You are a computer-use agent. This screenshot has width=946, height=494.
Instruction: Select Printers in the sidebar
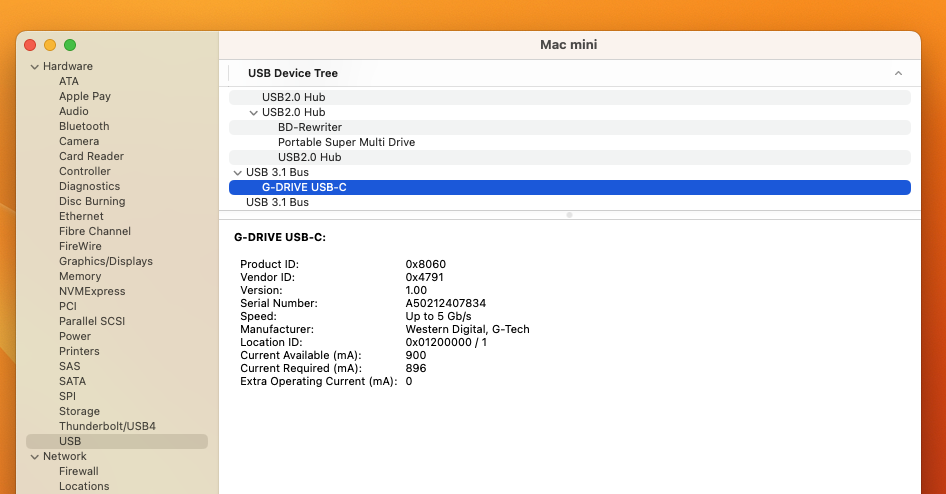click(x=79, y=351)
